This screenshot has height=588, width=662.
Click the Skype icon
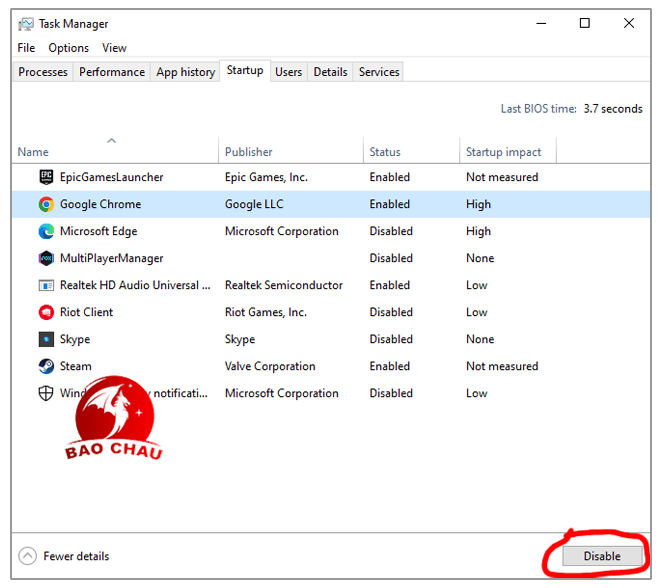pos(46,339)
